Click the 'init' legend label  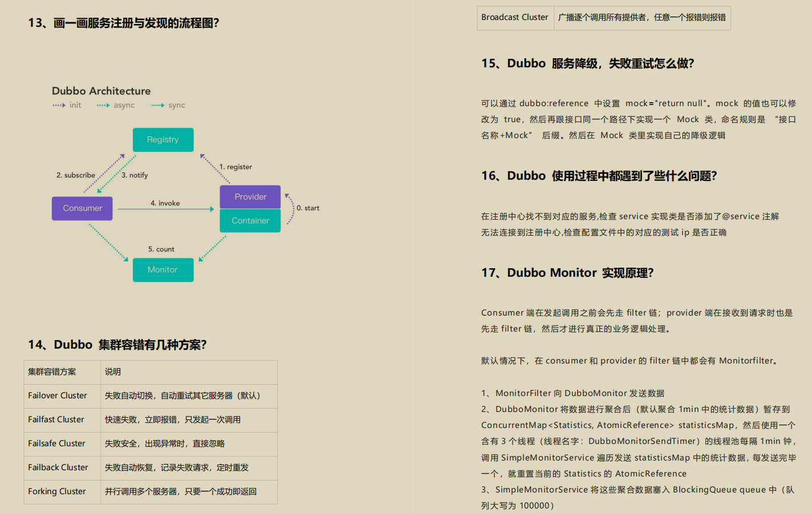(x=75, y=105)
